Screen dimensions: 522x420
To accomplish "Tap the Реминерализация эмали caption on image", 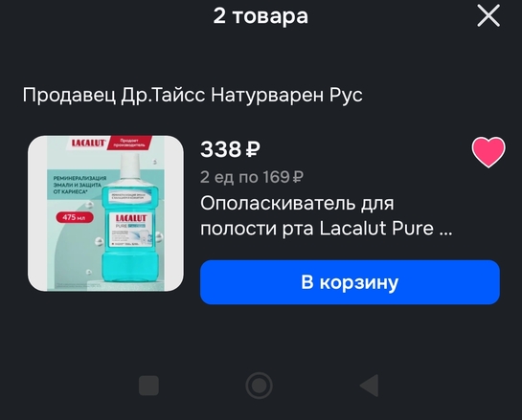I will [79, 185].
